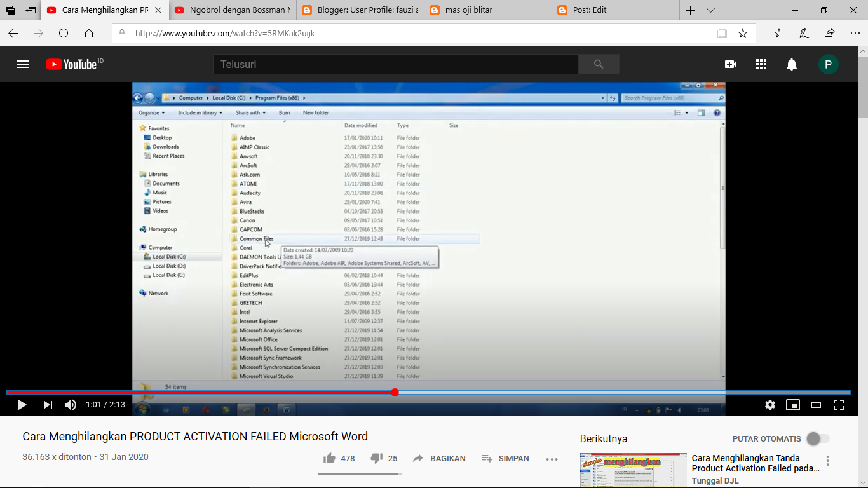The height and width of the screenshot is (488, 868).
Task: Add this page to favorites
Action: [743, 33]
